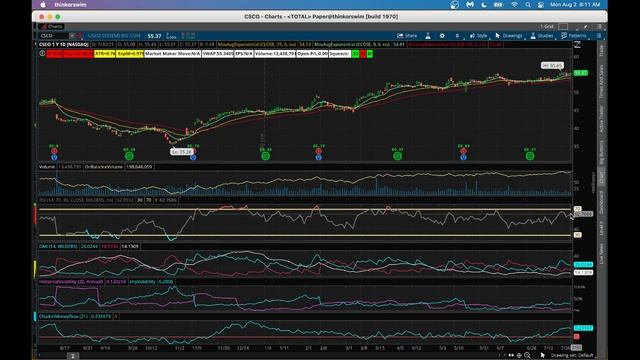
Task: Click the Wi-Fi icon in the menu bar
Action: pyautogui.click(x=514, y=4)
